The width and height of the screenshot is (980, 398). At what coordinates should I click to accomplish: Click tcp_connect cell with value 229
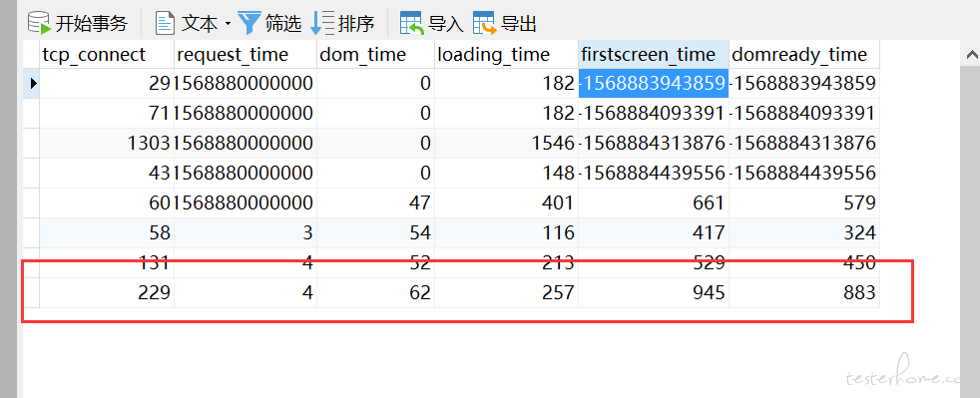pos(107,293)
